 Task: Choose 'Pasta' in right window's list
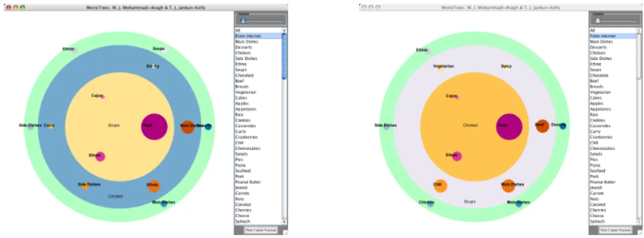(613, 165)
